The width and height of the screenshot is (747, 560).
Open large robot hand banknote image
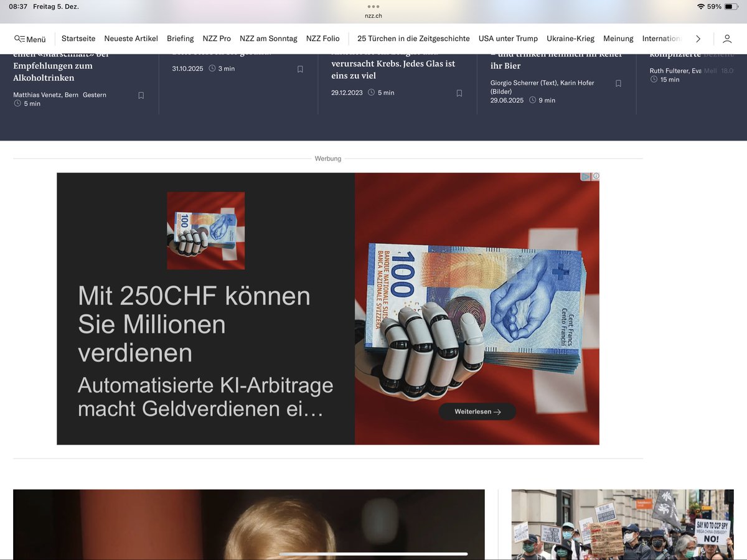tap(477, 309)
